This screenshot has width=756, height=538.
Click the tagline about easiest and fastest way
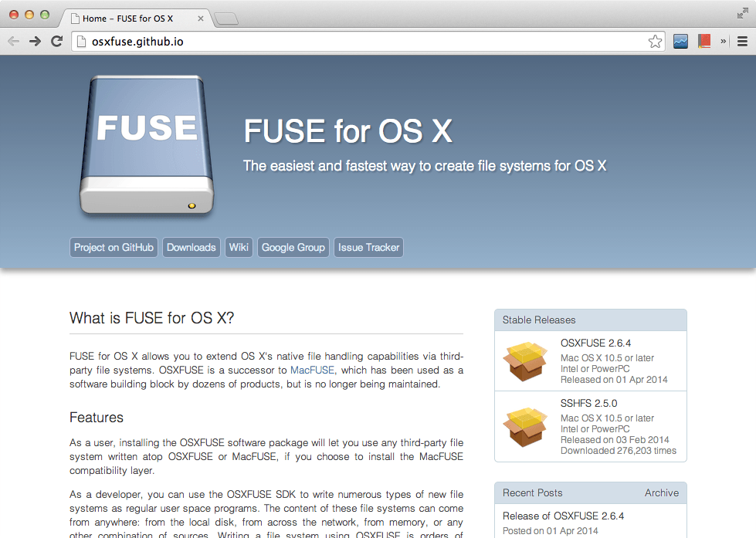click(x=424, y=166)
